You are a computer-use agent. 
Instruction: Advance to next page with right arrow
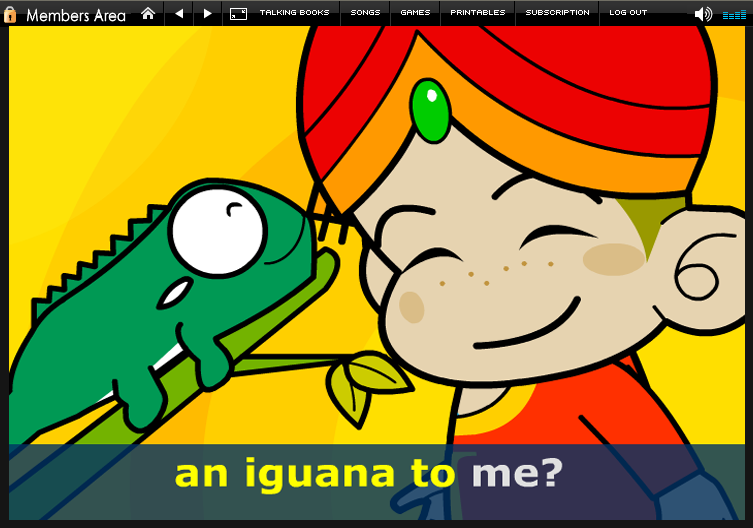click(207, 13)
